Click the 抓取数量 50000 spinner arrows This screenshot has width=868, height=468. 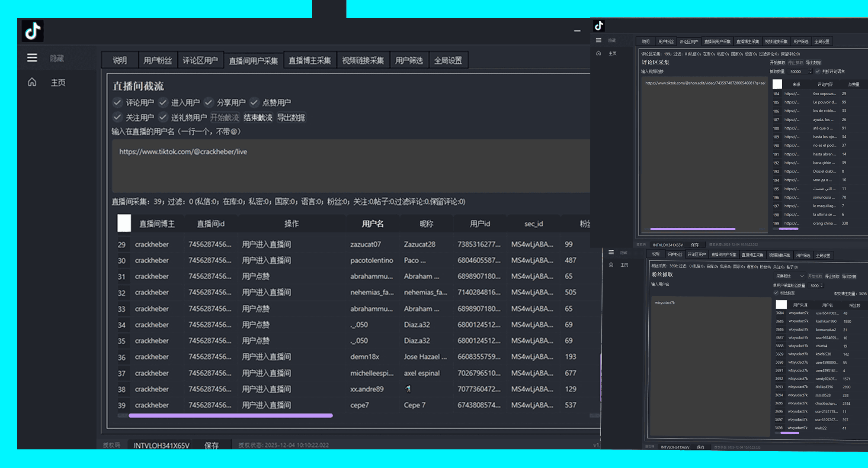[810, 71]
